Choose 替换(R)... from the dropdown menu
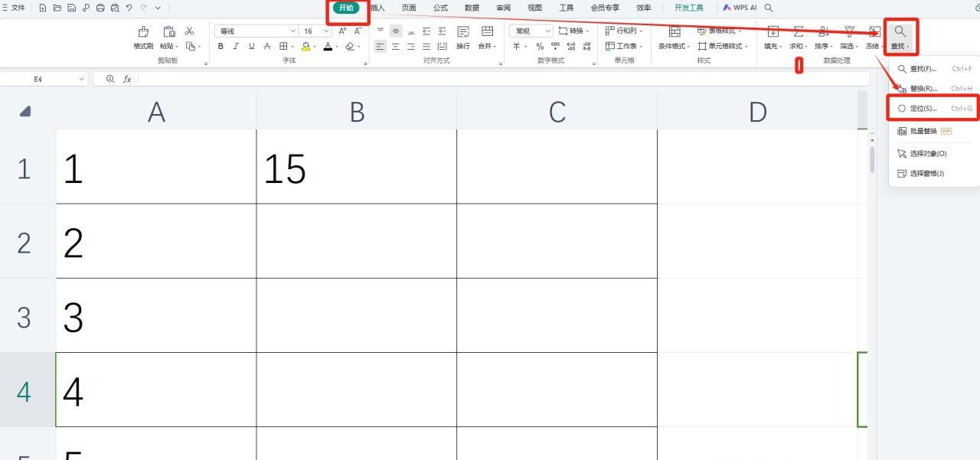The width and height of the screenshot is (980, 460). click(934, 89)
